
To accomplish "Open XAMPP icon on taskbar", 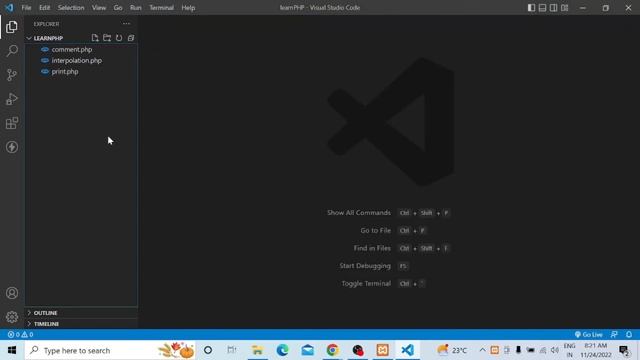I will pyautogui.click(x=382, y=350).
